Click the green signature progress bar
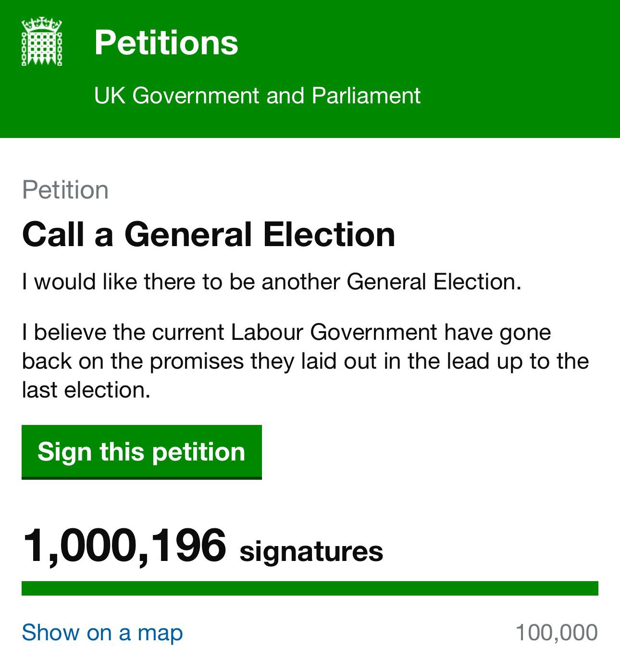The height and width of the screenshot is (672, 620). (310, 588)
